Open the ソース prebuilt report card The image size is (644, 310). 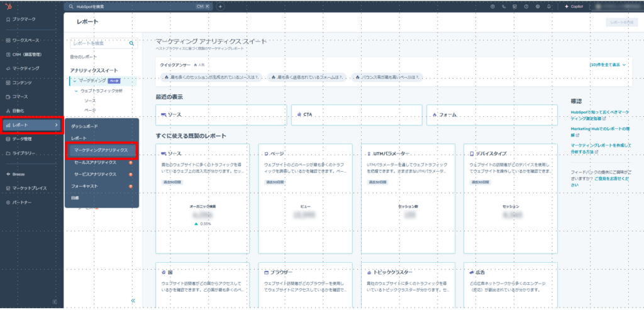[x=203, y=198]
